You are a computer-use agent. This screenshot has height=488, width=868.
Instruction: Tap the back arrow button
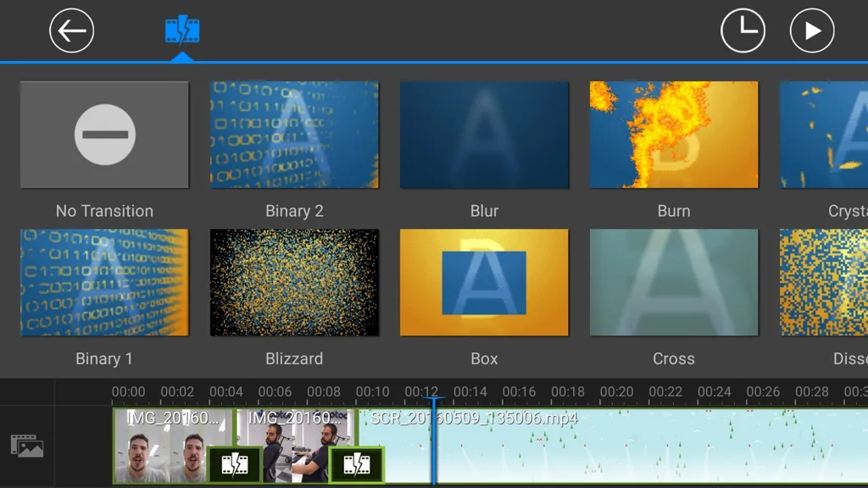(71, 30)
